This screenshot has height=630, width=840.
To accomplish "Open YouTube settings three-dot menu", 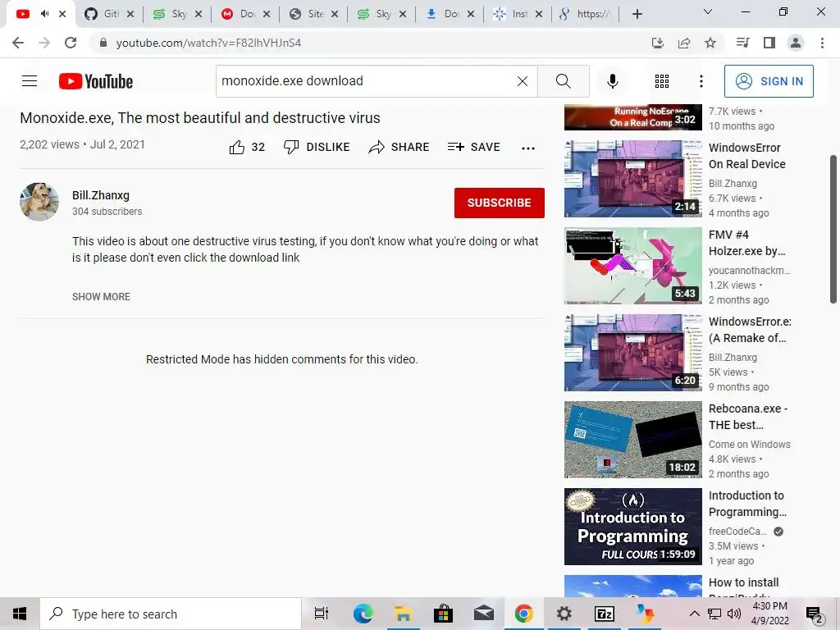I will coord(701,81).
